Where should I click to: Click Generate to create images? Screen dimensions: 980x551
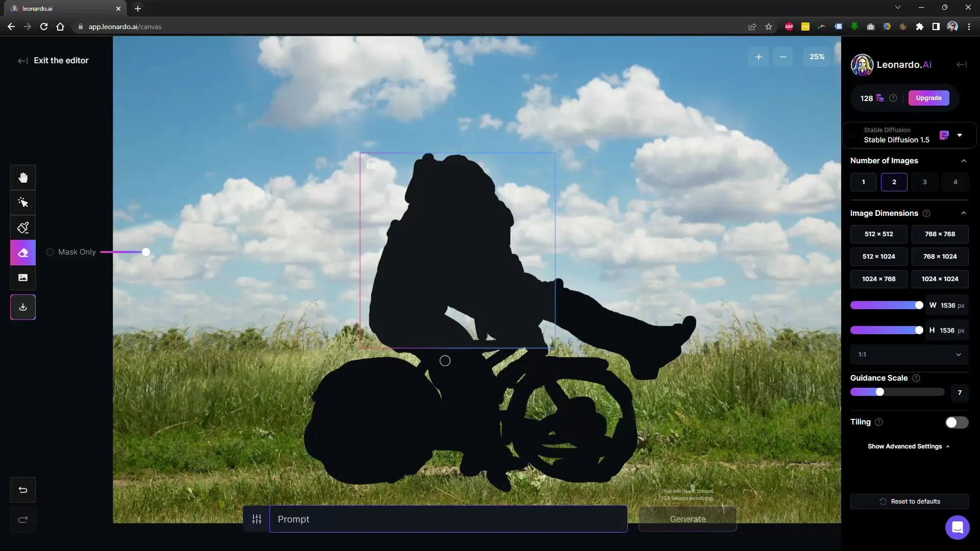pos(688,518)
